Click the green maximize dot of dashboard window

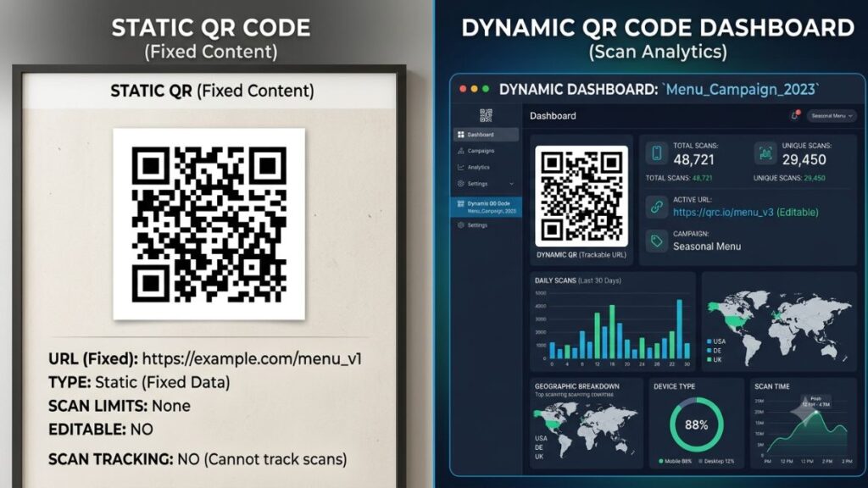tap(486, 88)
